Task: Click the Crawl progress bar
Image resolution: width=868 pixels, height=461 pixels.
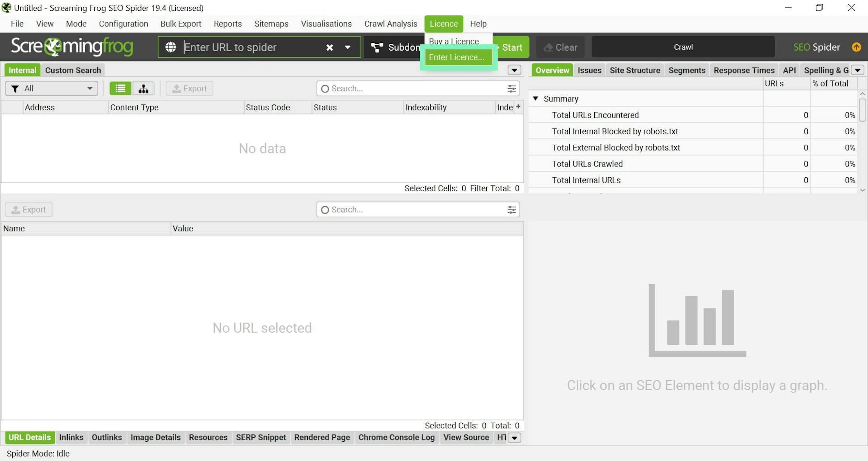Action: coord(683,47)
